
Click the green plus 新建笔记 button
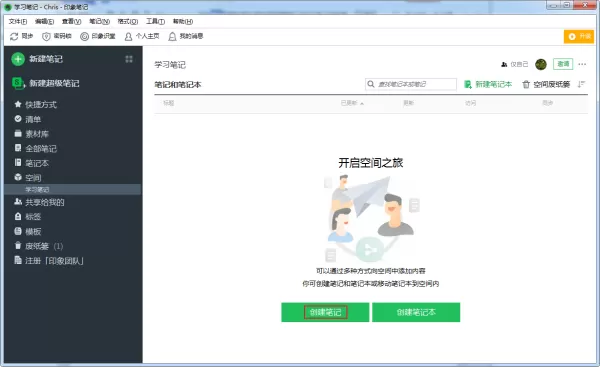point(37,59)
